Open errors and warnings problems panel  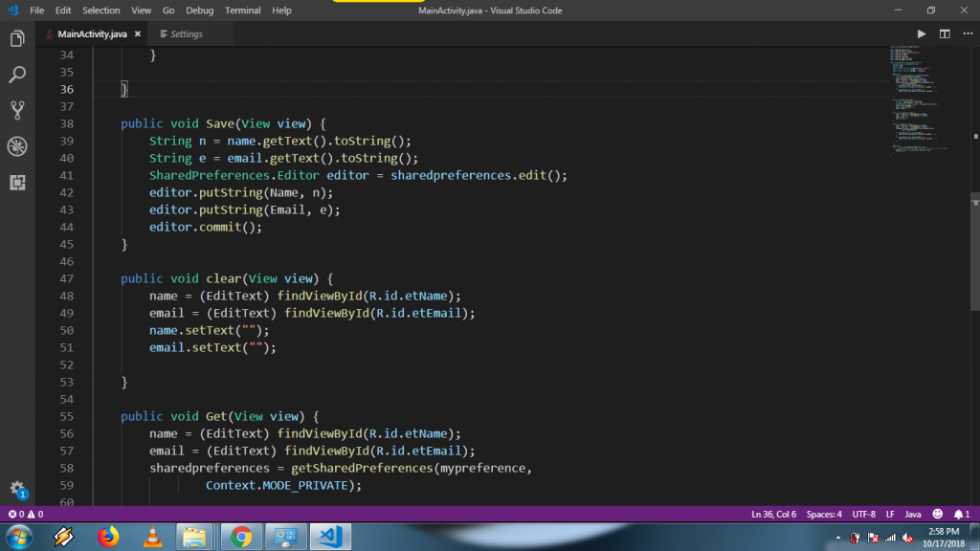pyautogui.click(x=26, y=515)
